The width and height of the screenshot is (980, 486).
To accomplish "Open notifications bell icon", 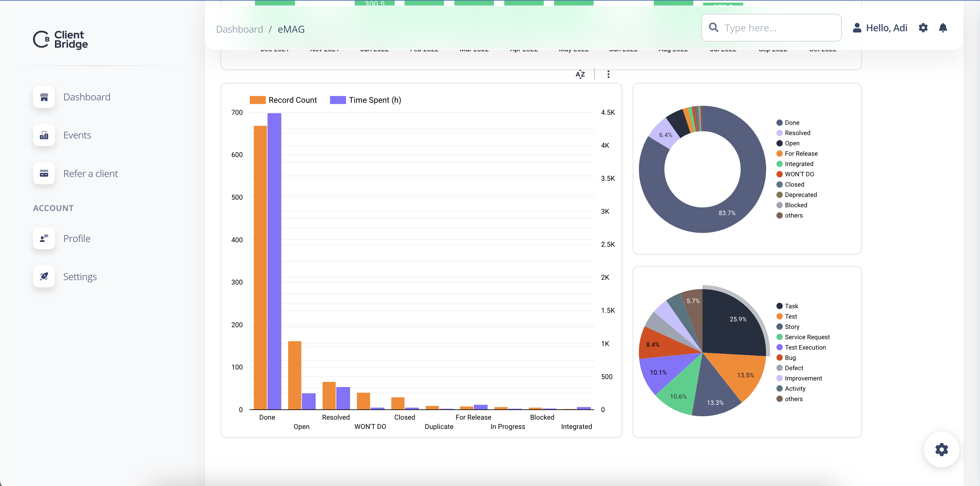I will (x=943, y=28).
